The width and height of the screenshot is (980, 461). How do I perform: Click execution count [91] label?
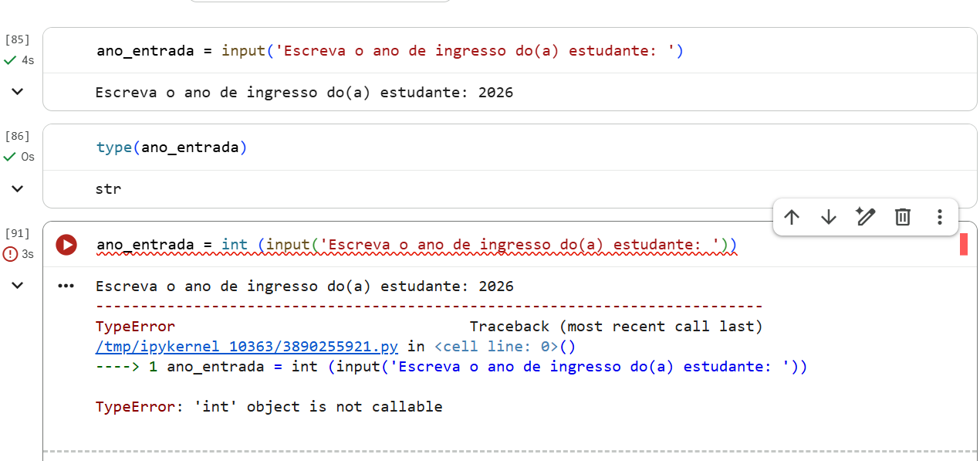click(x=18, y=233)
